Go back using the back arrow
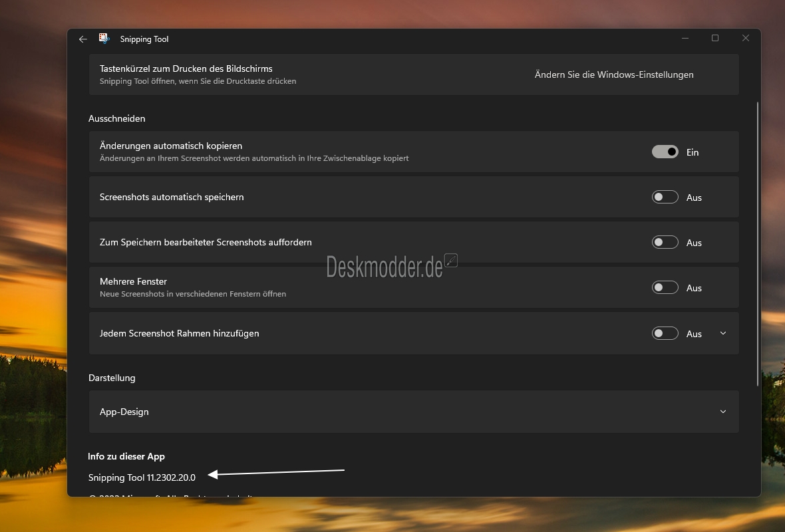The width and height of the screenshot is (785, 532). [x=83, y=39]
